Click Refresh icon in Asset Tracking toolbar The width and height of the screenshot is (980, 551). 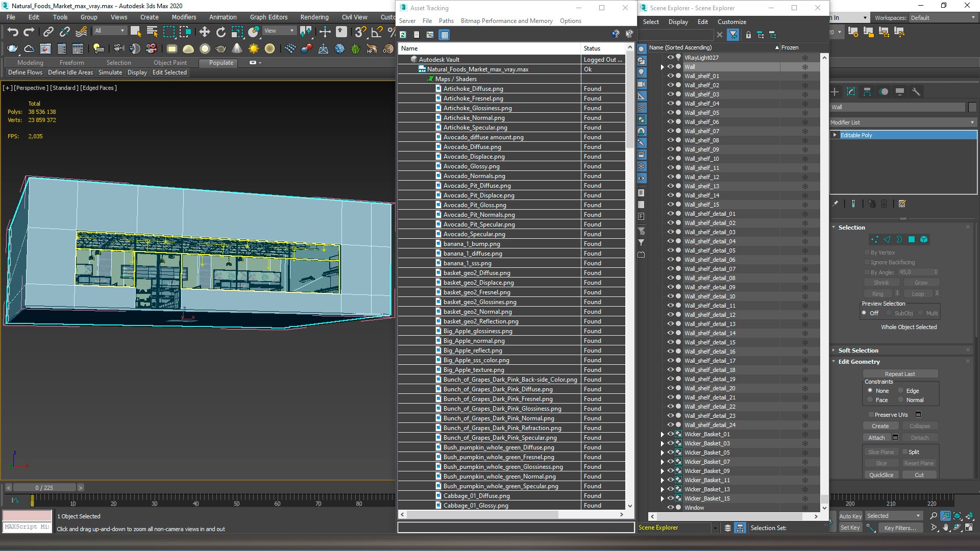tap(403, 35)
